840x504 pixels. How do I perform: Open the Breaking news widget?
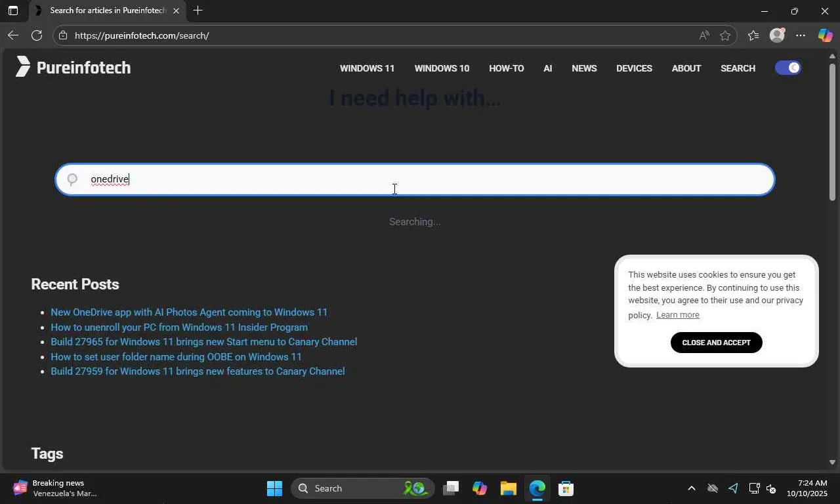56,488
